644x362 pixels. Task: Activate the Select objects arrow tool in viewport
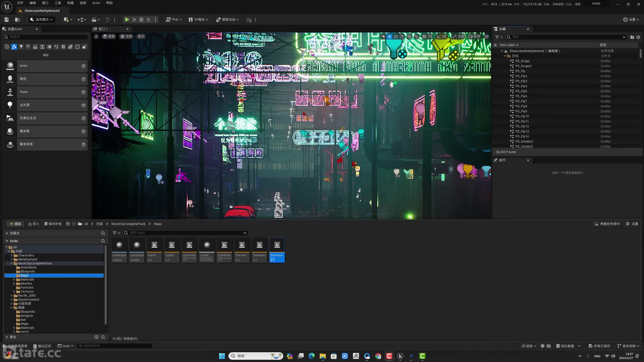(383, 36)
